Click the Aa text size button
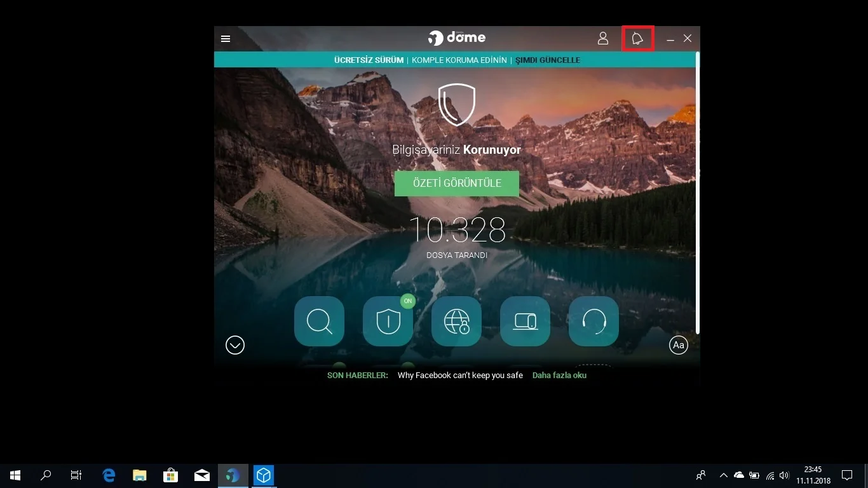 [679, 345]
